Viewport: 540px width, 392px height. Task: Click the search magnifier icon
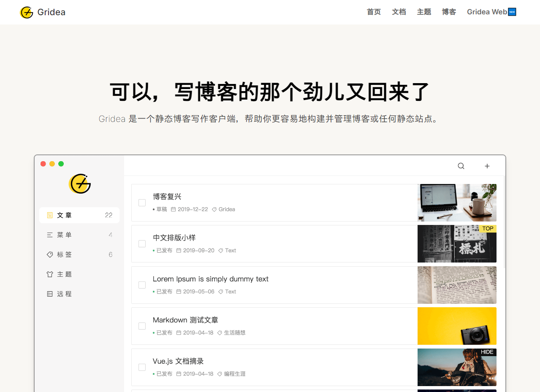461,166
